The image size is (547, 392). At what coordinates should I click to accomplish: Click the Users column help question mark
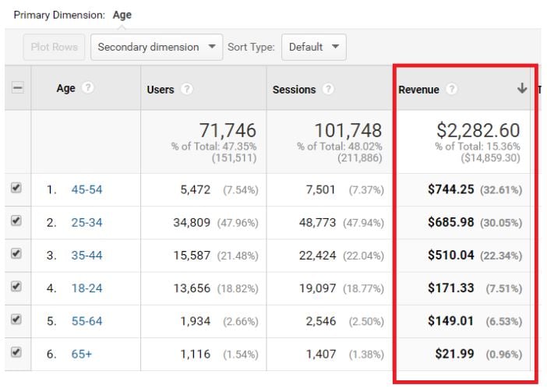[x=187, y=89]
